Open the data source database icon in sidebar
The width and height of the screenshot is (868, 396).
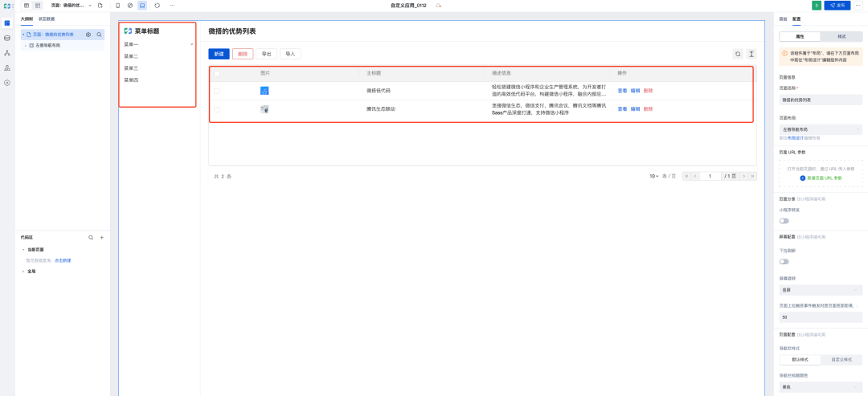(7, 39)
